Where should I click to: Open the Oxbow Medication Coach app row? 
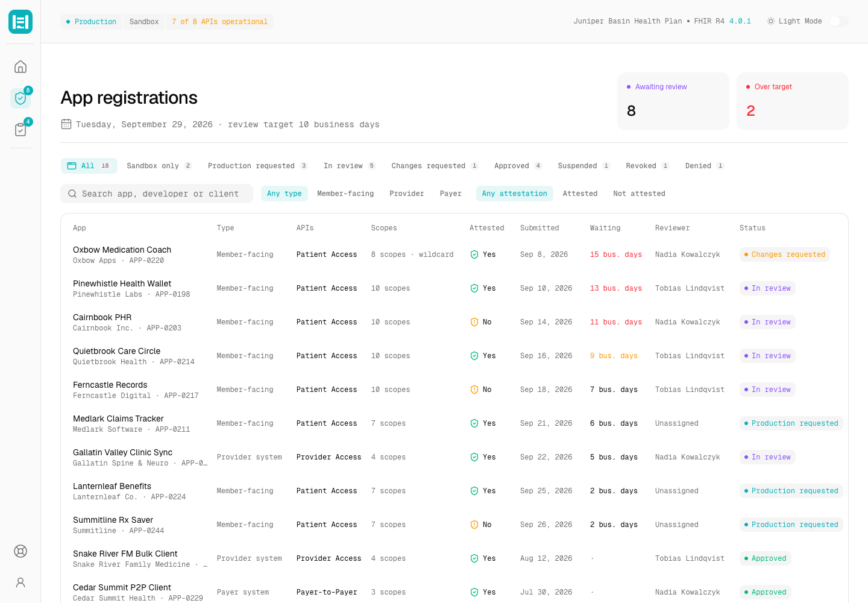[454, 254]
